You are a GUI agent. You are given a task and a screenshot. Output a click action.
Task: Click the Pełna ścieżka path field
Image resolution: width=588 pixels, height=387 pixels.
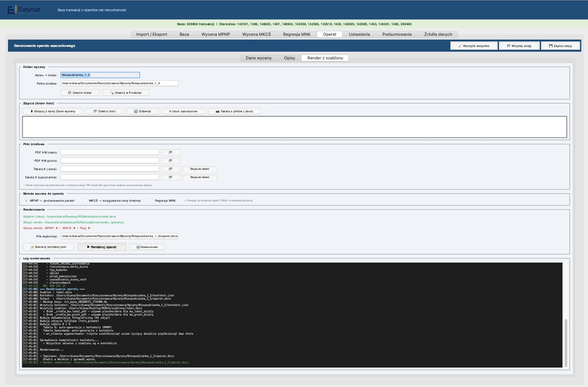click(x=119, y=83)
